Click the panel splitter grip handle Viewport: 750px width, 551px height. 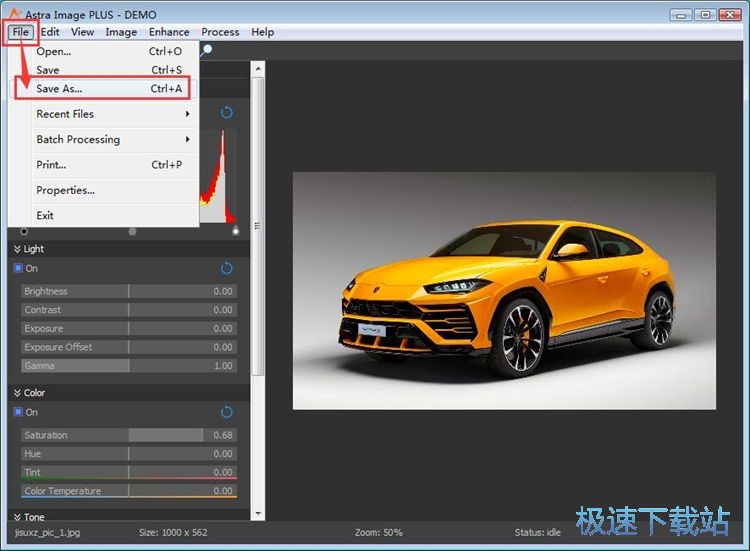tap(258, 226)
